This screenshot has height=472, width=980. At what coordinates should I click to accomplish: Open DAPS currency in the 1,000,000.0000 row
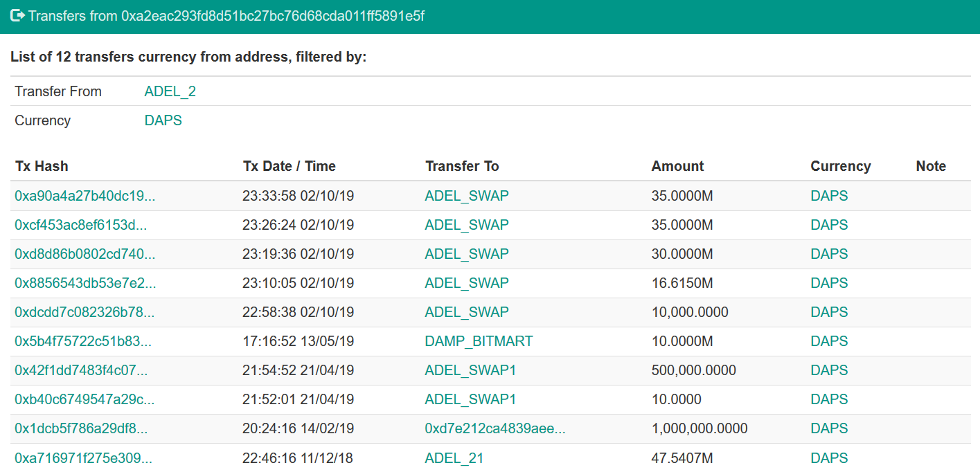click(x=829, y=428)
